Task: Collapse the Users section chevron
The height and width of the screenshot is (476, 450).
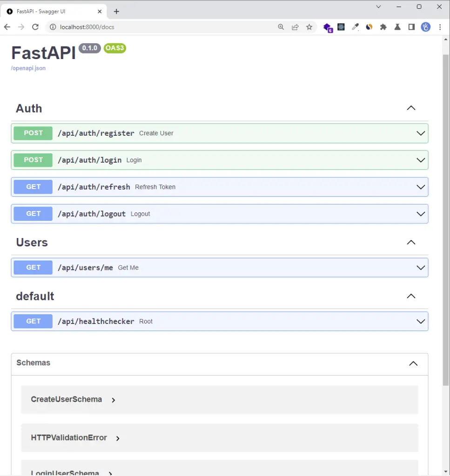Action: [411, 242]
